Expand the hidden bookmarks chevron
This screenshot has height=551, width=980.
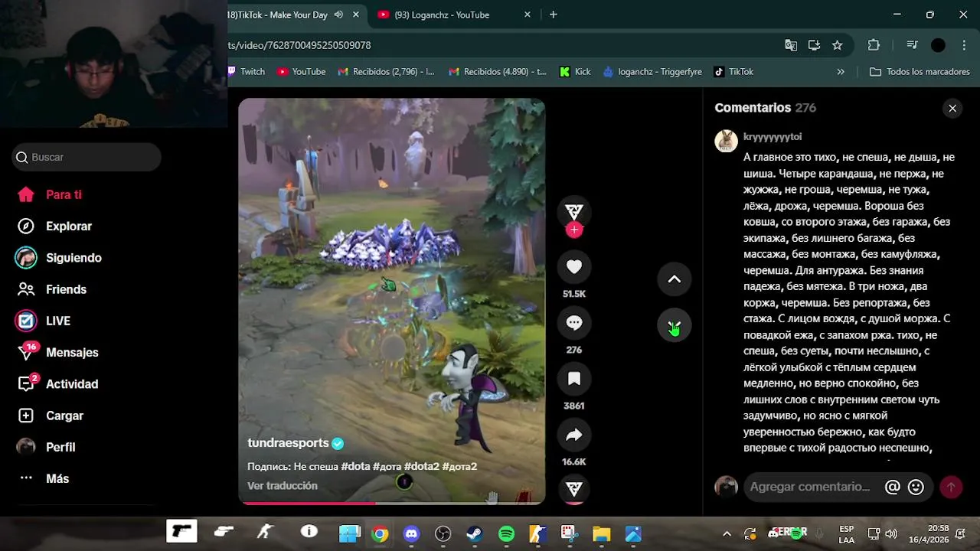[841, 72]
